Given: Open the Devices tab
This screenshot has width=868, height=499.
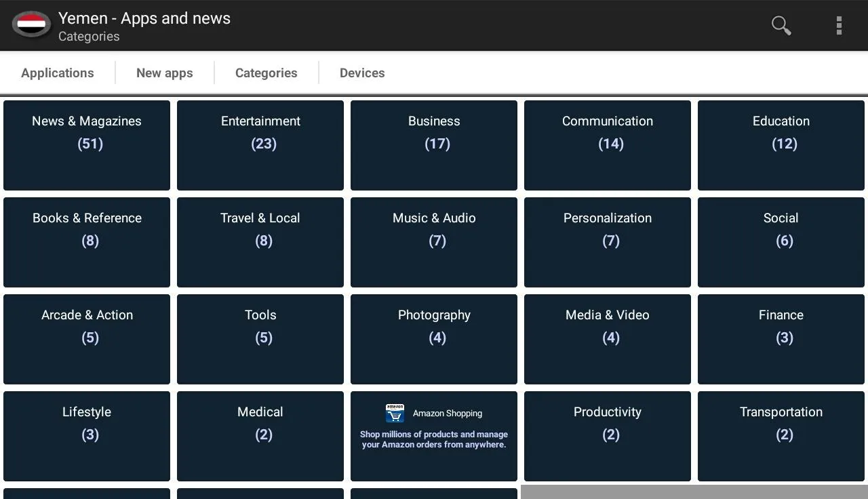Looking at the screenshot, I should (x=362, y=73).
